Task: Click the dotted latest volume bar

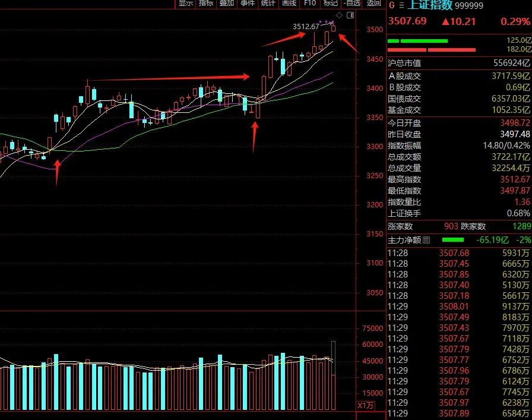Action: [334, 358]
